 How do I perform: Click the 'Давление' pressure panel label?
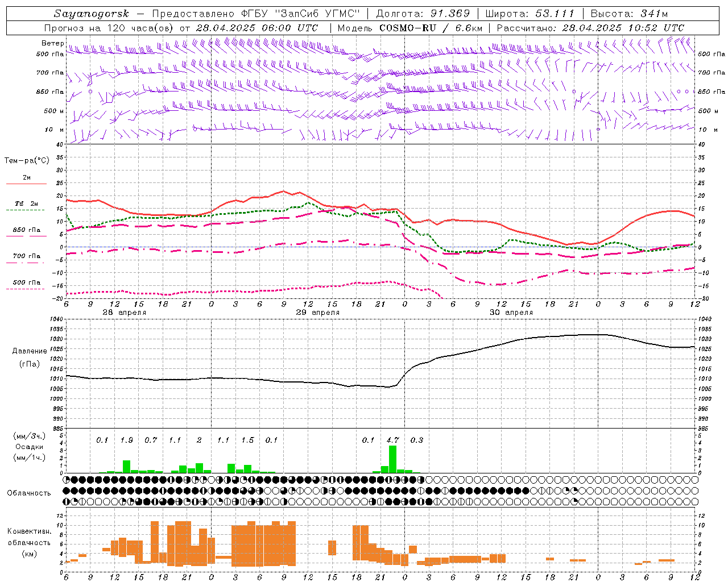pyautogui.click(x=30, y=351)
